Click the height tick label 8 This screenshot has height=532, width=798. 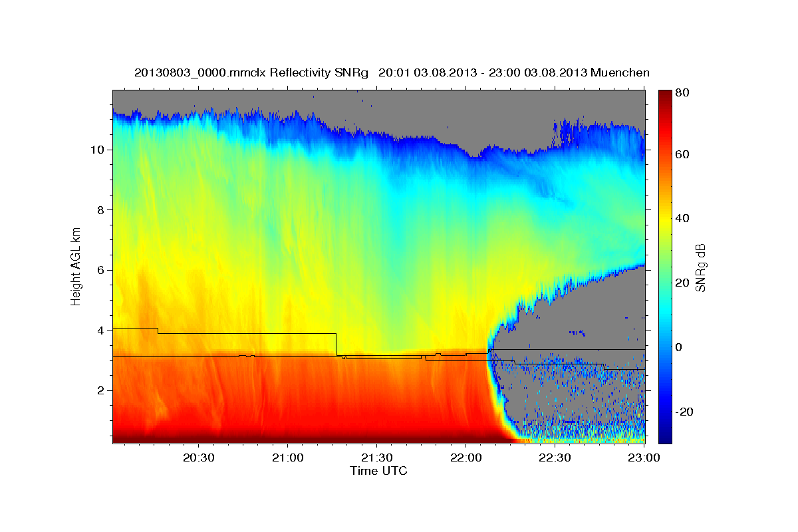(99, 209)
